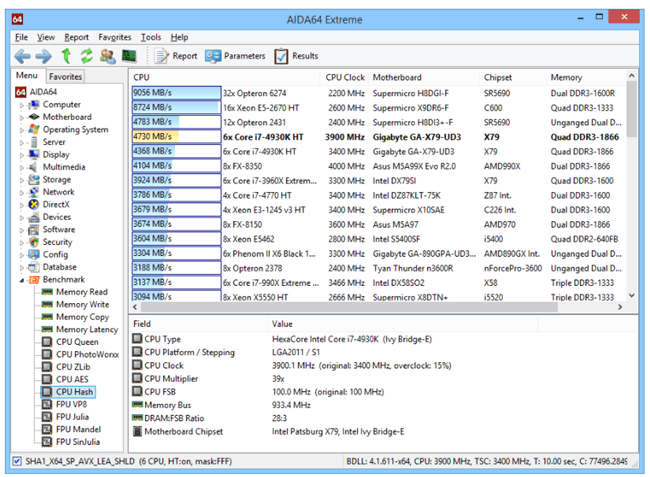Open benchmark Parameters

pos(235,56)
